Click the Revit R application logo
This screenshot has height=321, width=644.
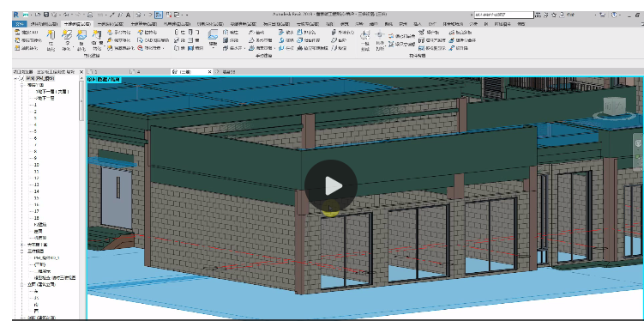[x=16, y=15]
